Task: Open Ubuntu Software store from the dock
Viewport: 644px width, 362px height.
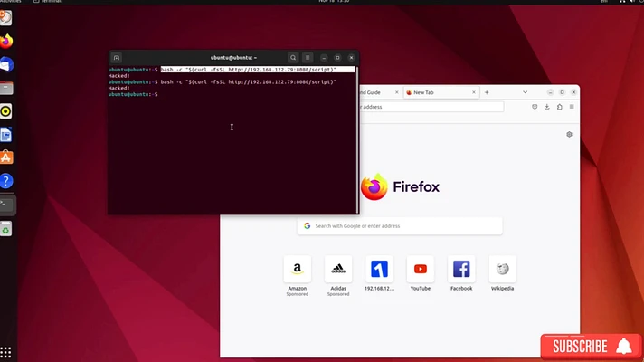Action: (x=6, y=157)
